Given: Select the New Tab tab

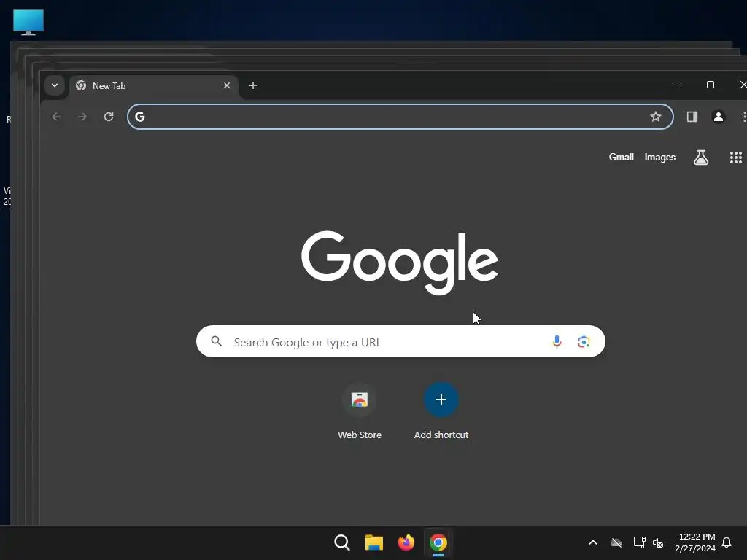Looking at the screenshot, I should point(153,86).
